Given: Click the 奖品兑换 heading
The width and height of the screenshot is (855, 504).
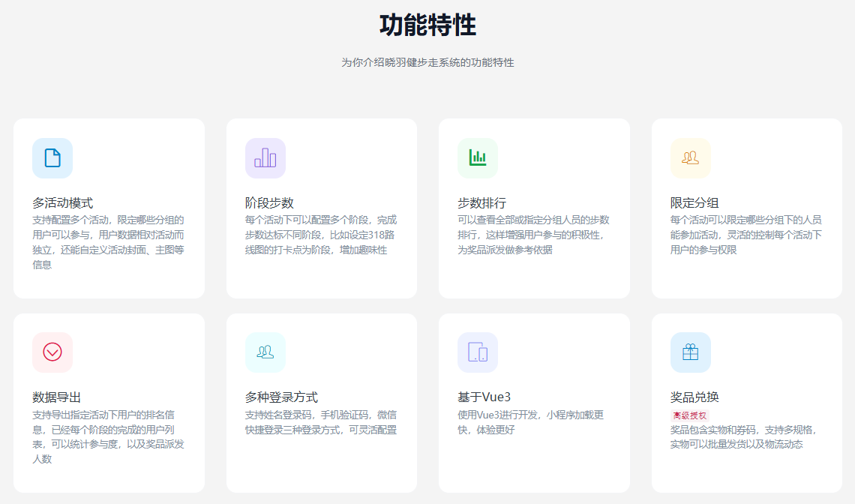Looking at the screenshot, I should [x=694, y=397].
